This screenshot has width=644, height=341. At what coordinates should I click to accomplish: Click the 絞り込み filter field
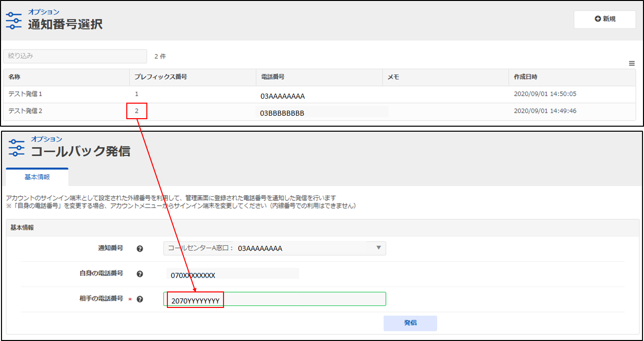coord(75,56)
